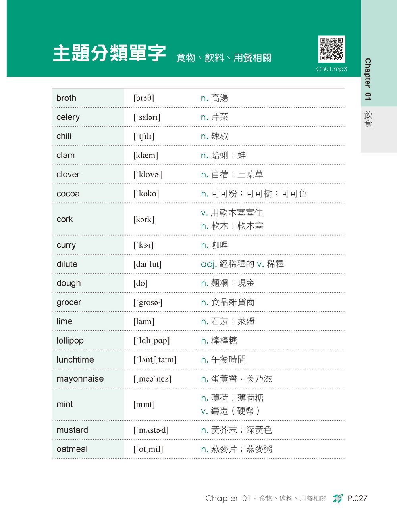Click the 食物、飲料、用餐相關 subtitle
Screen dimensions: 397x532
pos(224,58)
